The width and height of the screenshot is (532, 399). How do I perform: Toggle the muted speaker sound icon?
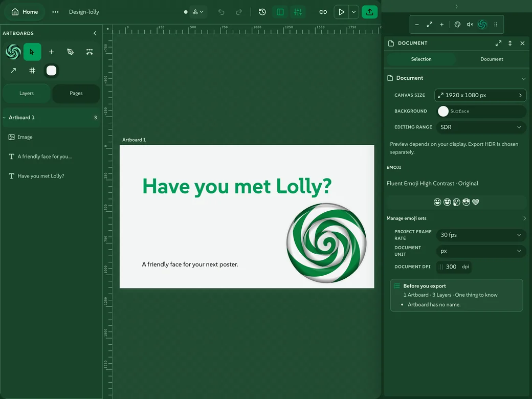(x=470, y=25)
